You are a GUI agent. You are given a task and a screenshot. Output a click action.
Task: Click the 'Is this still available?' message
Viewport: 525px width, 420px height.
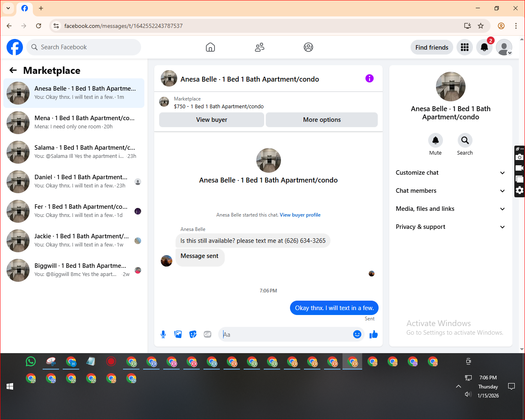pos(253,241)
